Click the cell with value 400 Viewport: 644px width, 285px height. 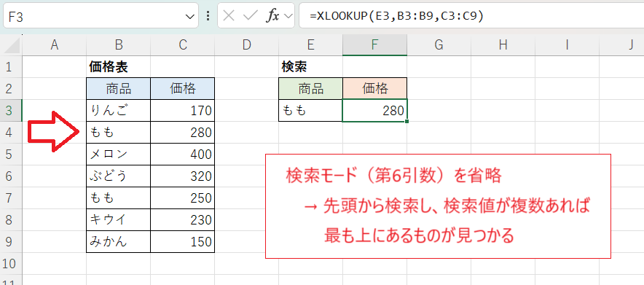183,154
